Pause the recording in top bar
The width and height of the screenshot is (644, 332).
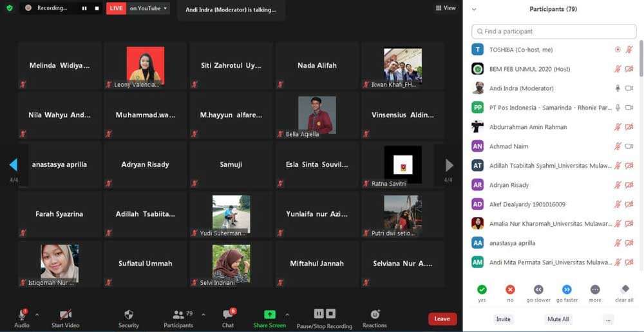[x=84, y=8]
